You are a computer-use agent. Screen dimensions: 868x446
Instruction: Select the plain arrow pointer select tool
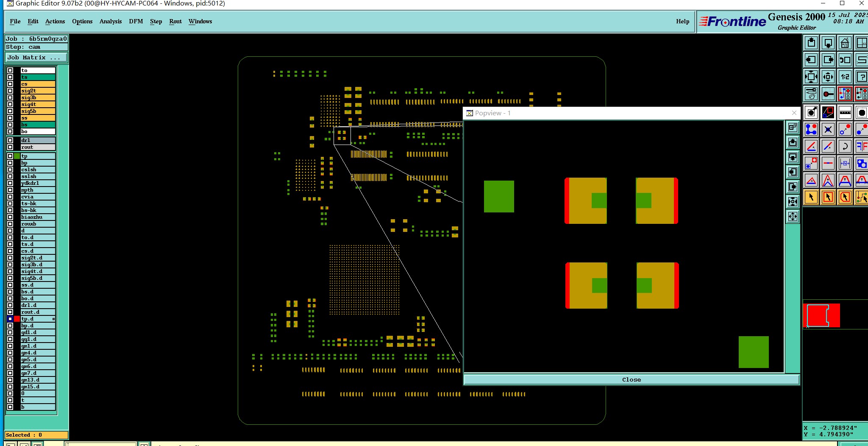pyautogui.click(x=811, y=197)
